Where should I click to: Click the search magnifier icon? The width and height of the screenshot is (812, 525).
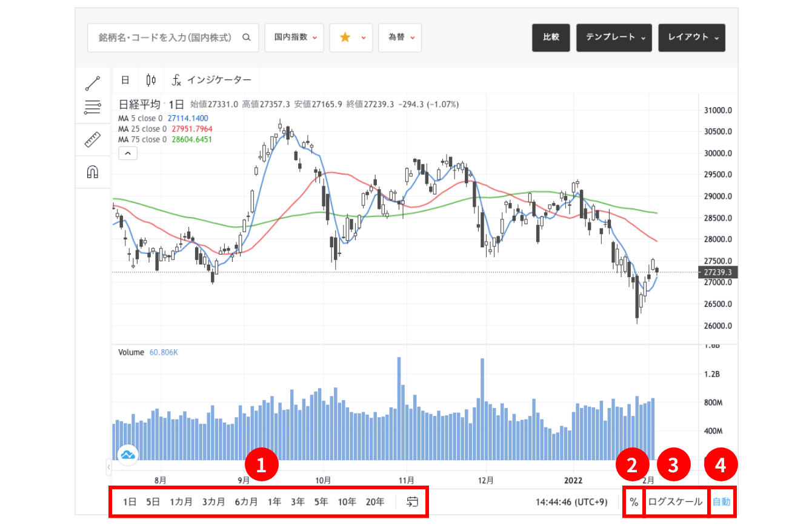click(x=247, y=37)
